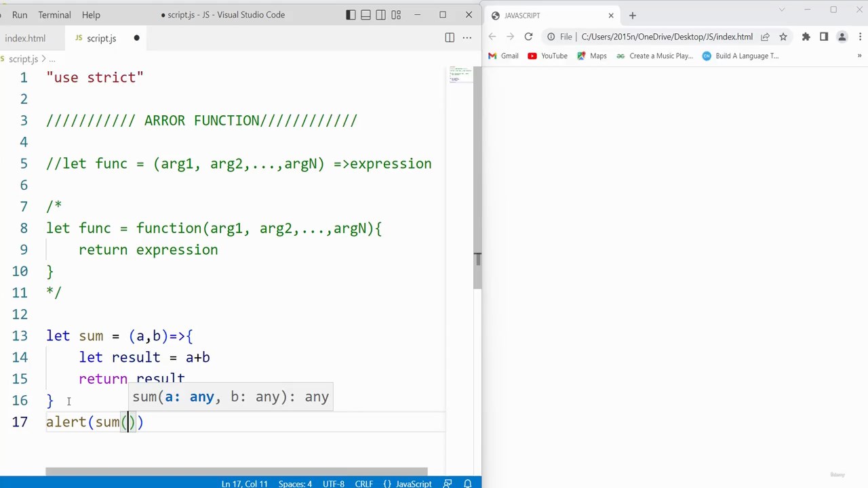This screenshot has height=488, width=868.
Task: Open the Help menu
Action: click(91, 15)
